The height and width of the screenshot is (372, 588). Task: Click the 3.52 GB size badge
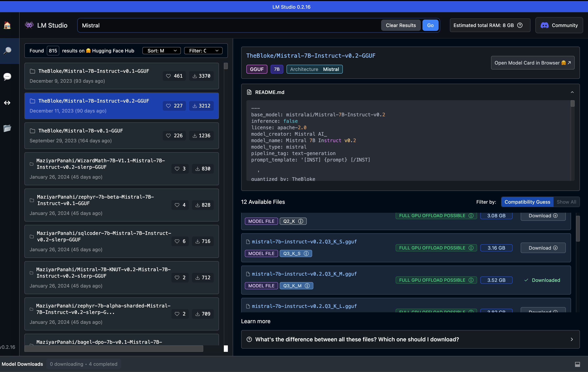click(x=496, y=280)
